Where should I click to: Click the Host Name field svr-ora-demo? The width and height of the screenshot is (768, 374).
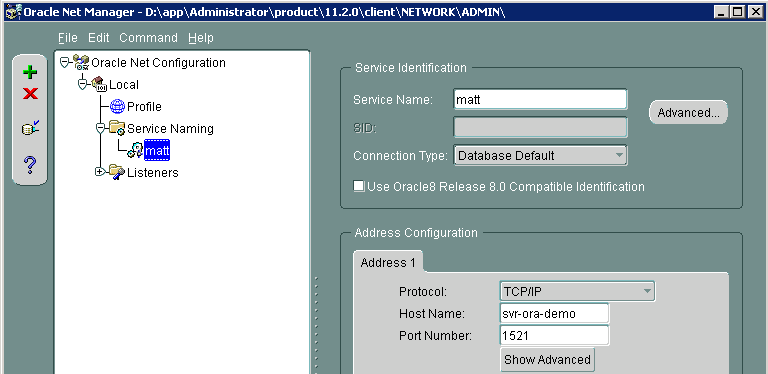(554, 313)
